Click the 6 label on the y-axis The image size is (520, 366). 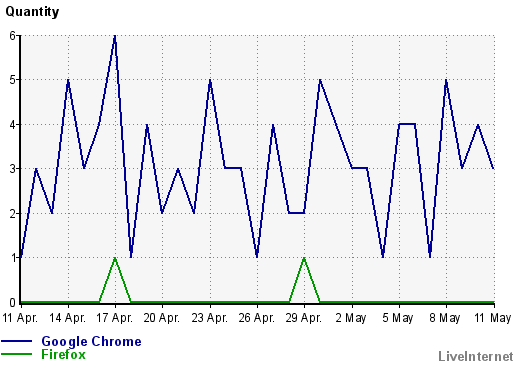[x=13, y=36]
